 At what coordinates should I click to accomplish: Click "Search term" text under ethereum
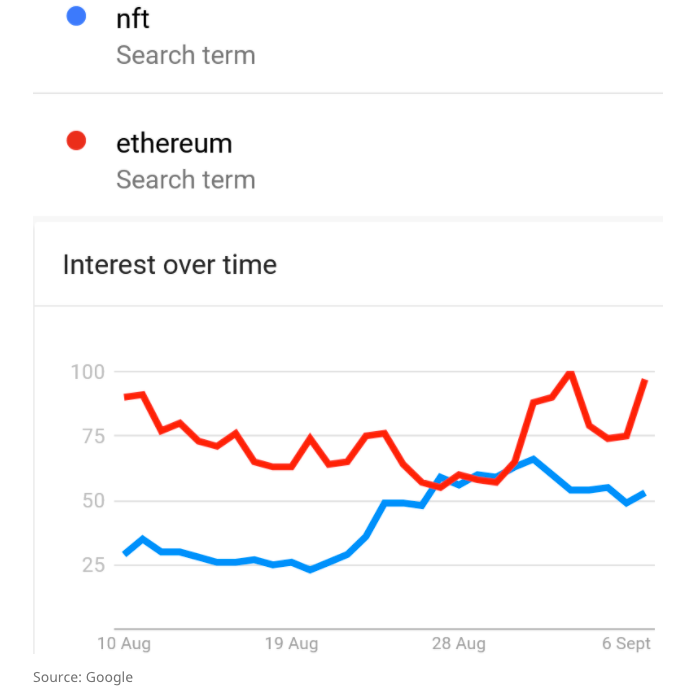pos(185,180)
